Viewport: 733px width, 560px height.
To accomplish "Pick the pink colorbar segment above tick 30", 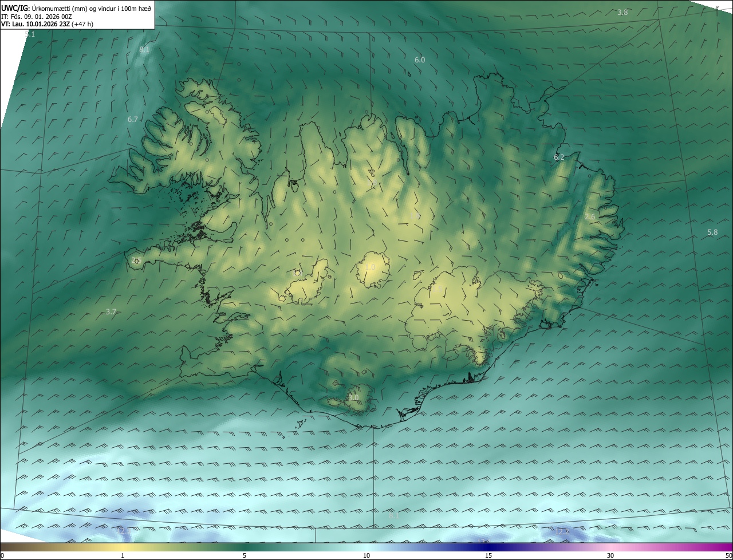I will (610, 547).
